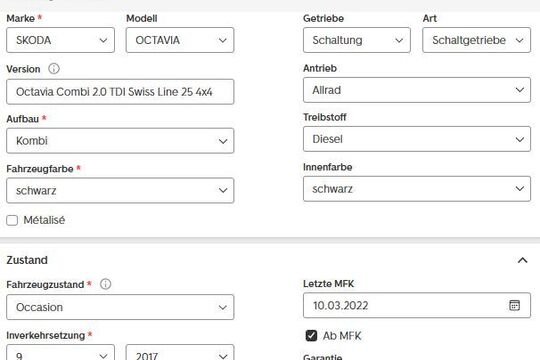Click the info icon next to Fahrzeugzustand
Viewport: 540px width, 360px height.
click(105, 284)
